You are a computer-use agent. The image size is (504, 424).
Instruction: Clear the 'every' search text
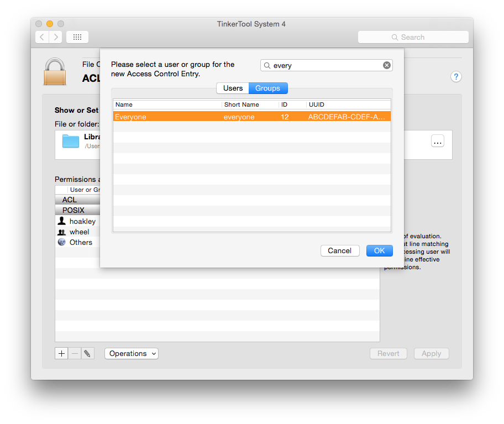(x=387, y=65)
